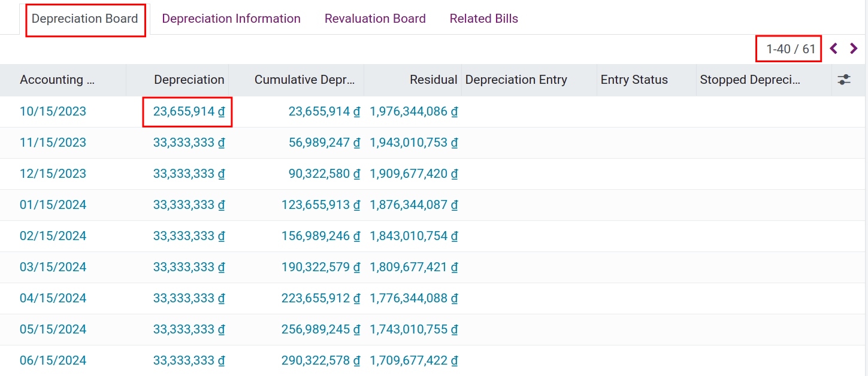
Task: Switch to the Depreciation Information tab
Action: 231,19
